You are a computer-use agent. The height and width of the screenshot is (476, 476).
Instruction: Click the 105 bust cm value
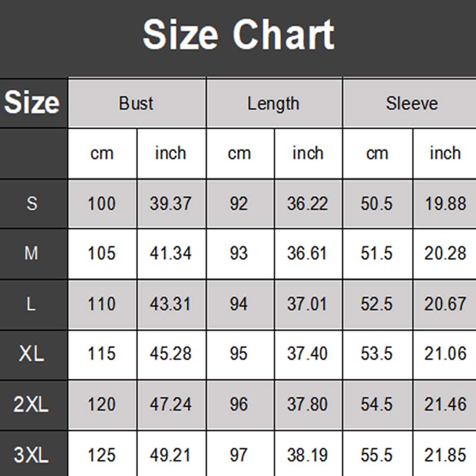[x=102, y=253]
